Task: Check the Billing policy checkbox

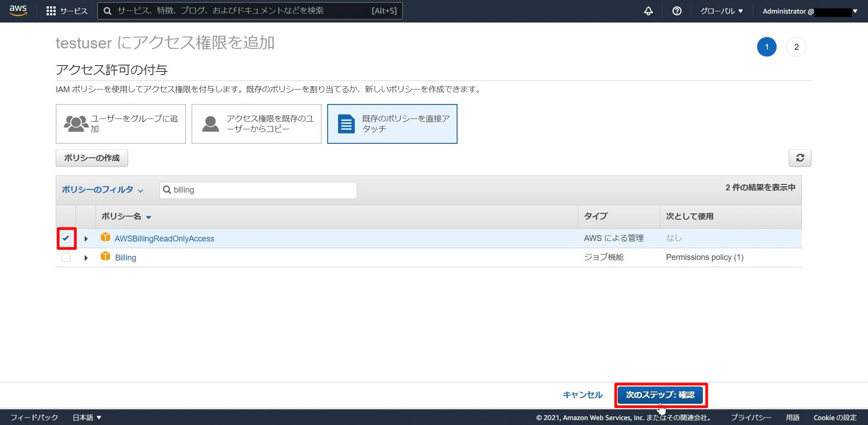Action: pyautogui.click(x=66, y=257)
